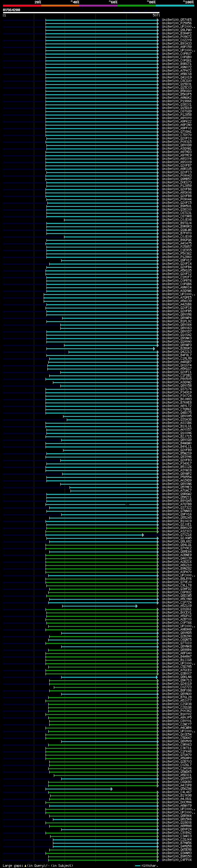Viewport: 197px width, 868px height.
Task: Select the UniRef100_B3H4P2 label
Action: click(177, 33)
